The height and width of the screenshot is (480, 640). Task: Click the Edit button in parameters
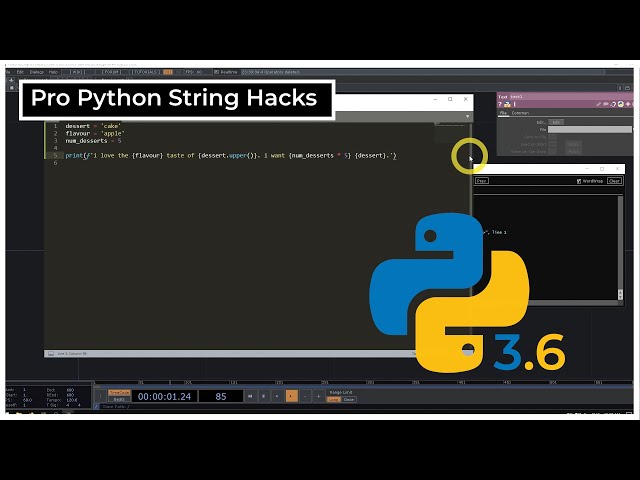coord(556,122)
